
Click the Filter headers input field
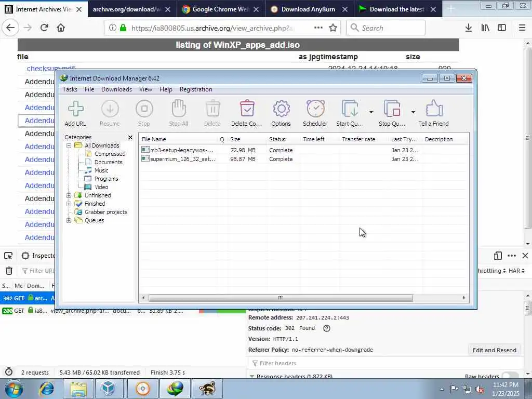(x=385, y=363)
